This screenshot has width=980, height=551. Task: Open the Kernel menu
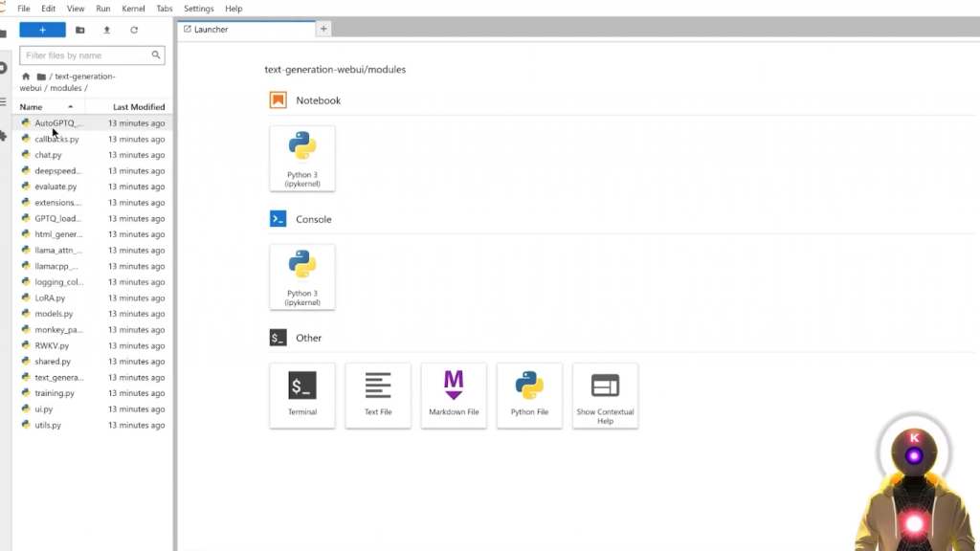pyautogui.click(x=133, y=9)
